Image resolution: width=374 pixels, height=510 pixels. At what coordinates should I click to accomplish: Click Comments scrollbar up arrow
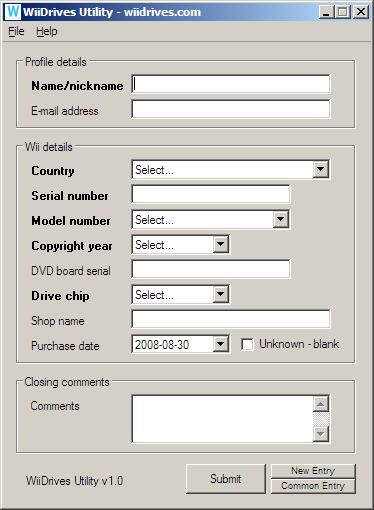pyautogui.click(x=321, y=404)
